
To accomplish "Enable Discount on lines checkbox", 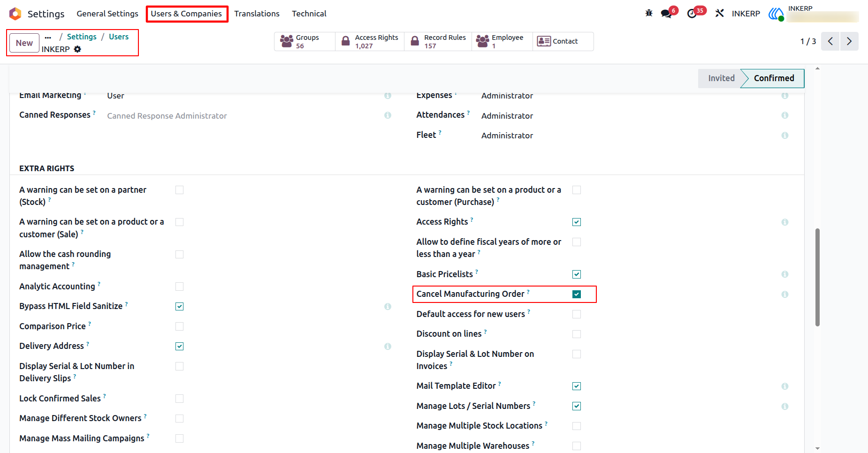I will (x=577, y=334).
